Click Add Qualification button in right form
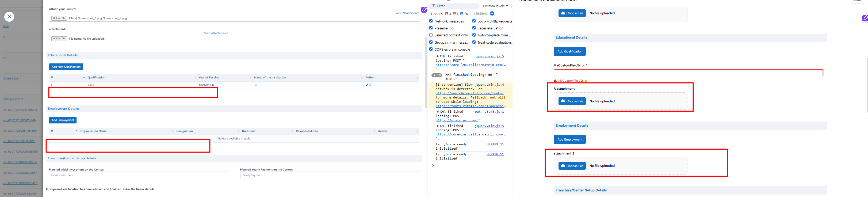Viewport: 868px width, 197px height. [569, 51]
